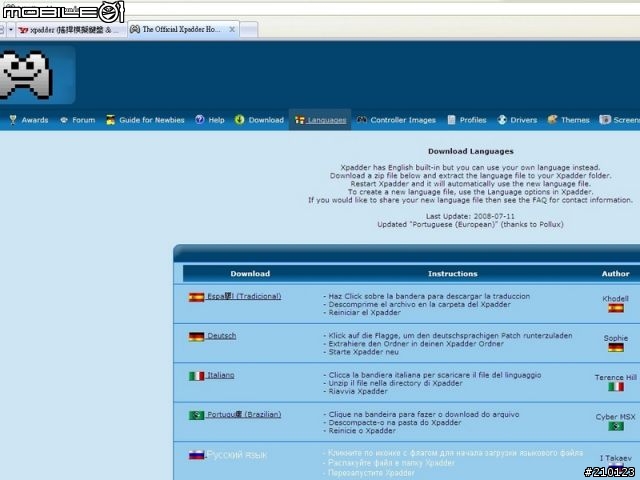Click author name Terence Hill
This screenshot has width=640, height=480.
click(616, 377)
